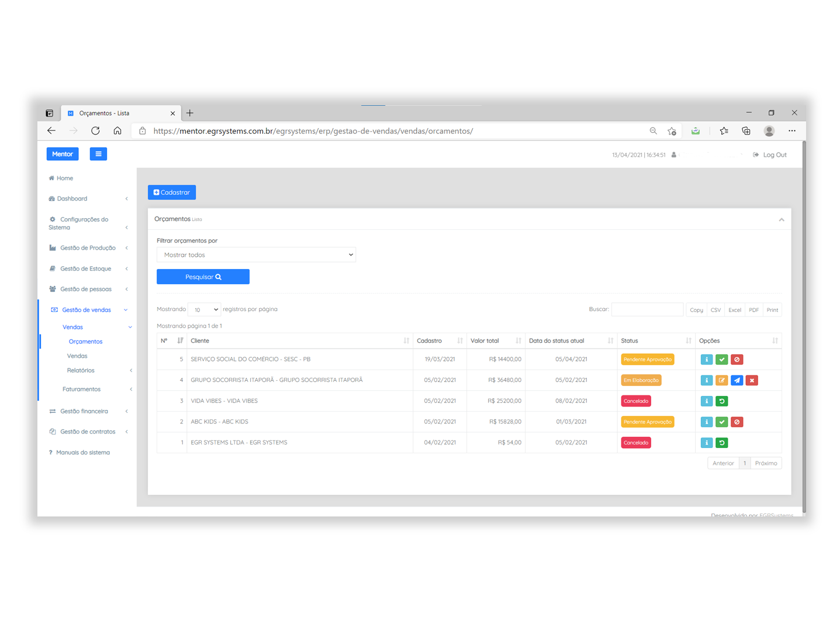Open browser settings and more menu

791,131
